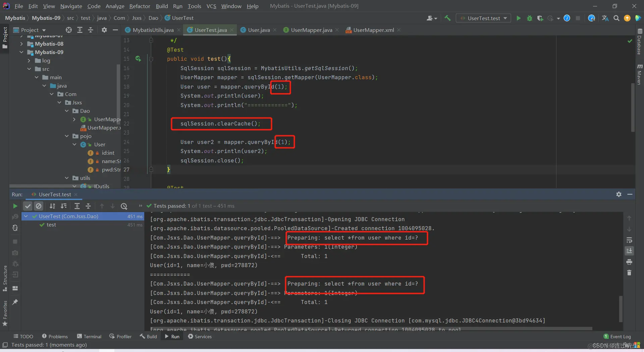
Task: Toggle sort tests by duration
Action: [x=63, y=206]
